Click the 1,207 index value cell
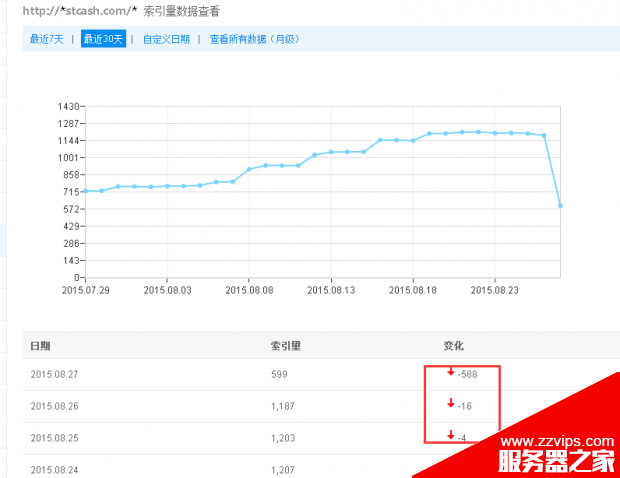 283,470
